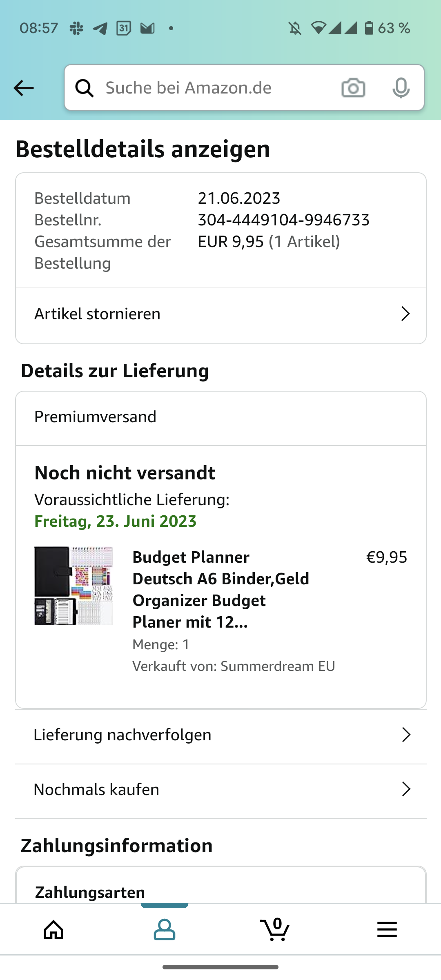This screenshot has height=980, width=441.
Task: Open Budget Planner product title link
Action: [220, 589]
